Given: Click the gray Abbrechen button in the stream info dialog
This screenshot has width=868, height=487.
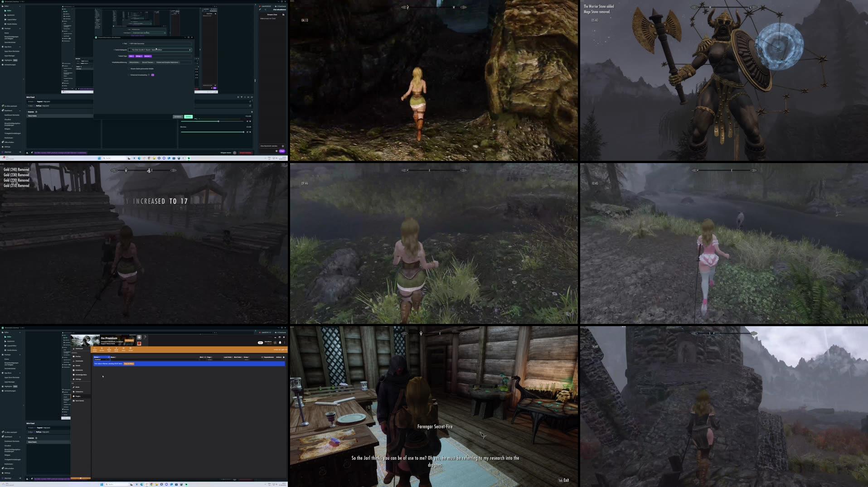Looking at the screenshot, I should [x=178, y=116].
